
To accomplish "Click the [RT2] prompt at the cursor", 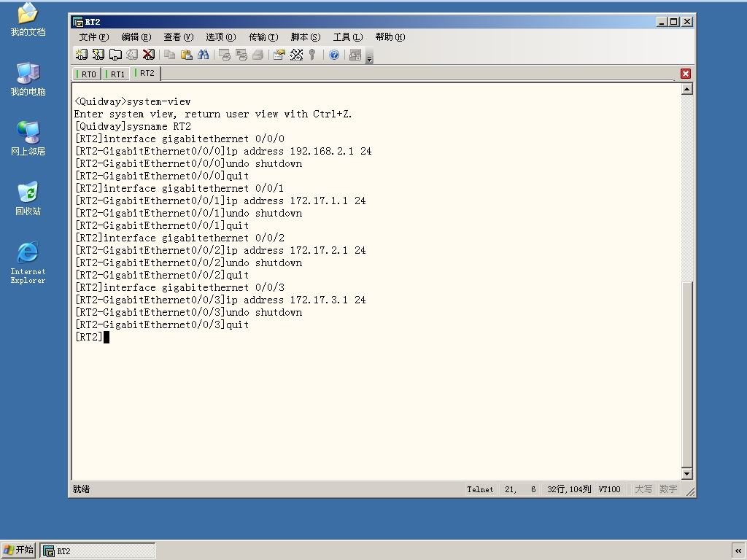I will click(88, 337).
